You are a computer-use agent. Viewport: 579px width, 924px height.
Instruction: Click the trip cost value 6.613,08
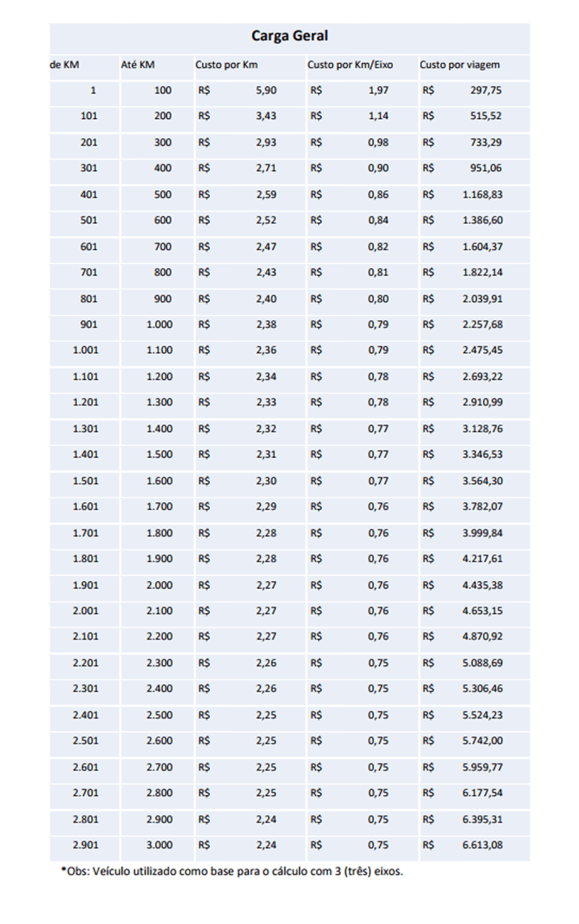click(x=482, y=845)
